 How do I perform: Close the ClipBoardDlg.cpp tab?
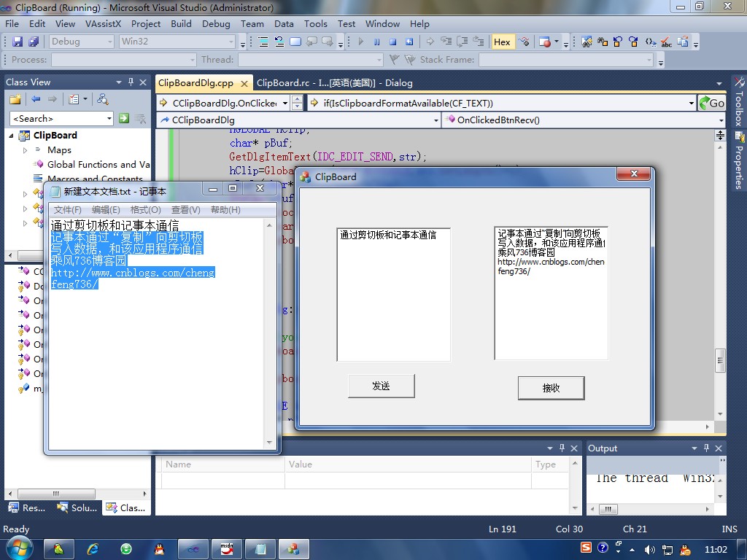click(x=244, y=84)
